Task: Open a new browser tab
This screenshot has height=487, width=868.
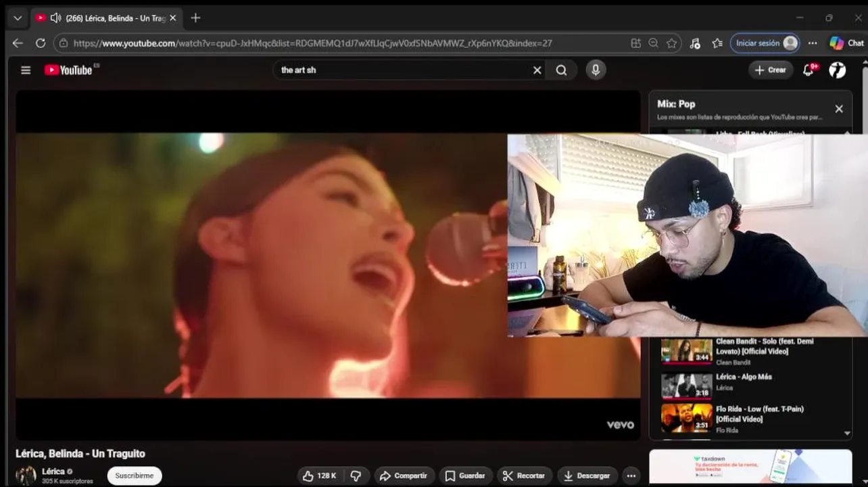Action: (195, 18)
